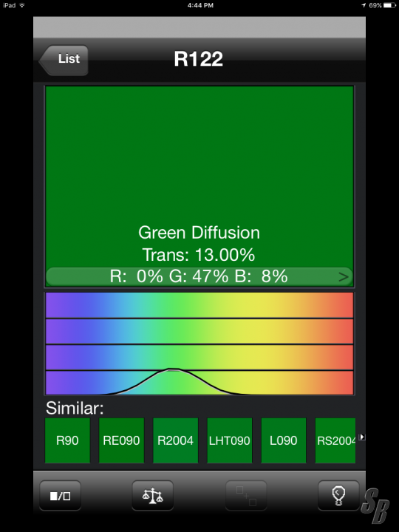Image resolution: width=399 pixels, height=532 pixels.
Task: Click the greyed-out combine gels icon
Action: tap(246, 496)
